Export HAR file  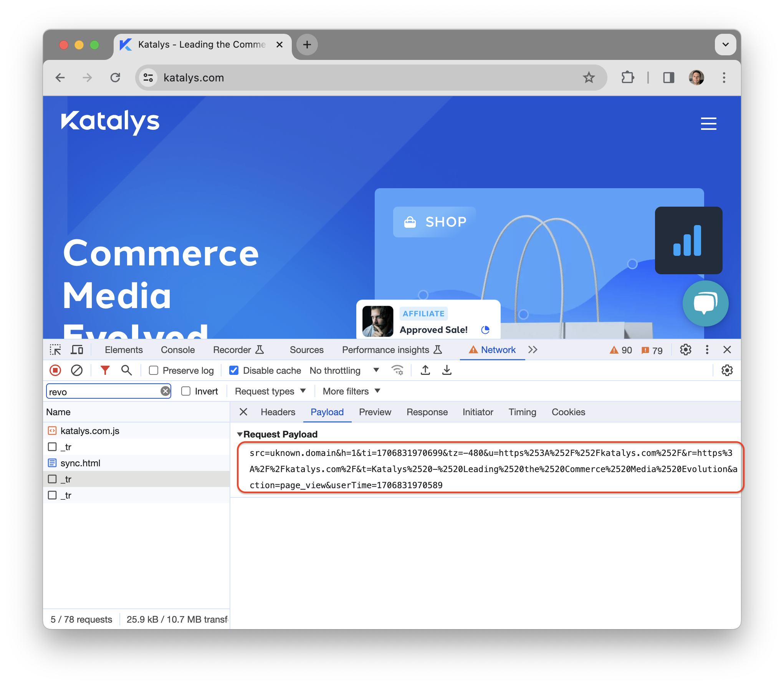click(447, 370)
